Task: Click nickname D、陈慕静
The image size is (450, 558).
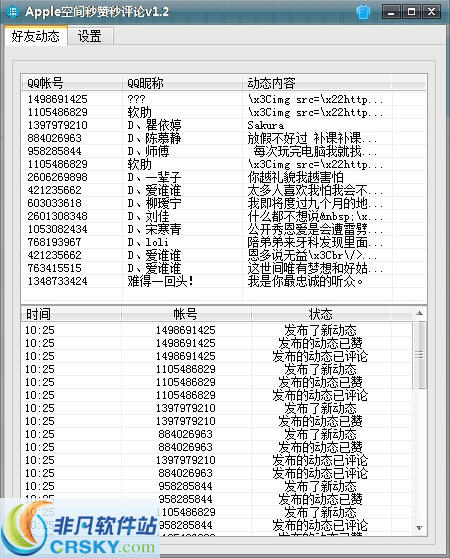Action: coord(154,138)
